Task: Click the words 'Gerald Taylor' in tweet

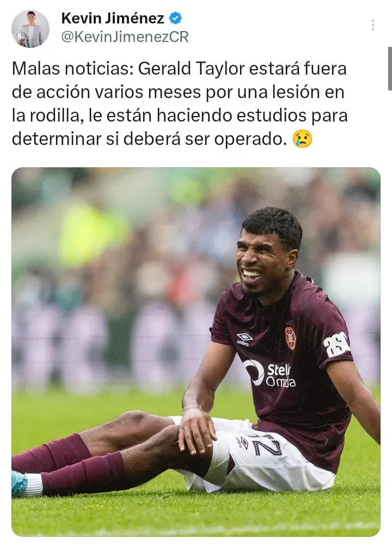Action: [x=191, y=69]
